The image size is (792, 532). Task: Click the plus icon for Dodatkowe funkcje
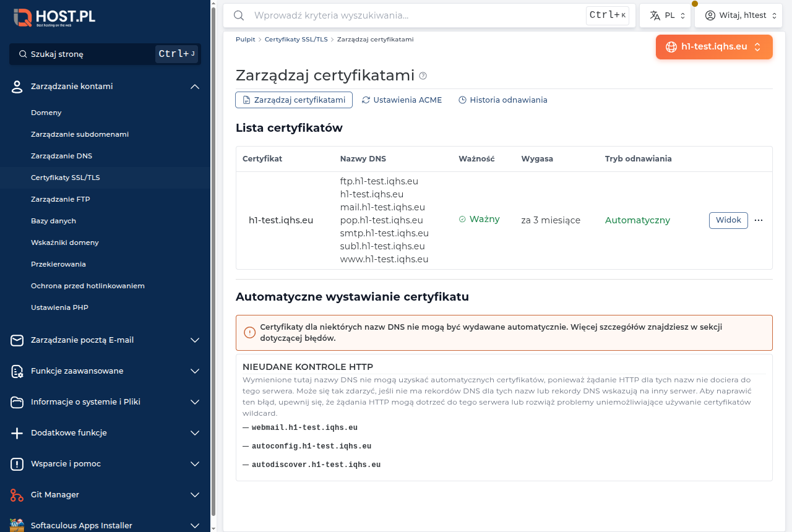17,433
